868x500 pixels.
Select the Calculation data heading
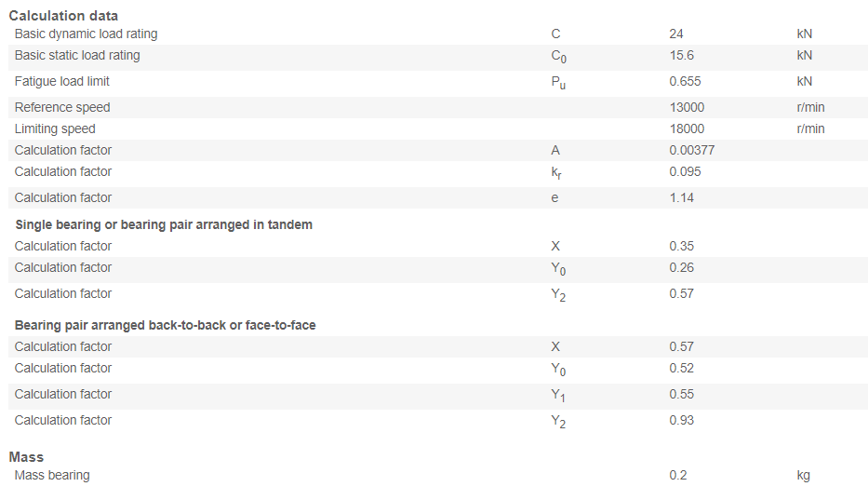click(x=63, y=16)
